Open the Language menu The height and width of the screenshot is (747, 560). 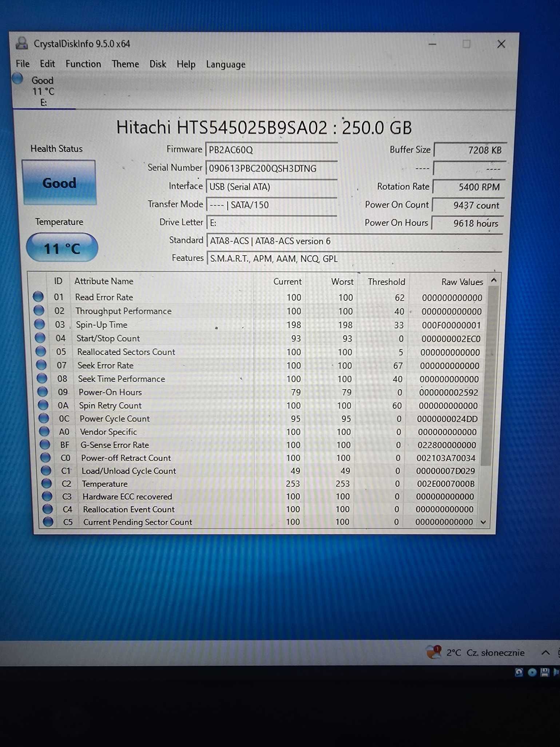tap(226, 64)
